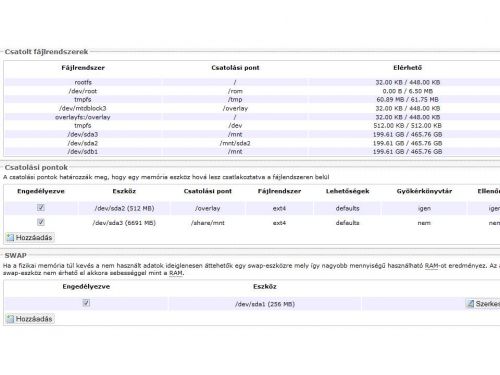
Task: Select nem under the Gyökérkönyvtár column
Action: [424, 223]
